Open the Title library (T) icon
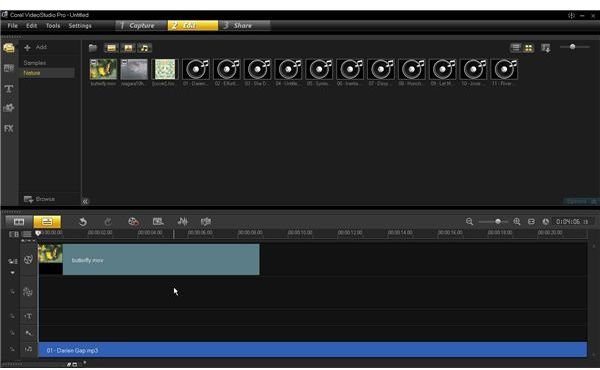This screenshot has width=600, height=370. pos(9,89)
